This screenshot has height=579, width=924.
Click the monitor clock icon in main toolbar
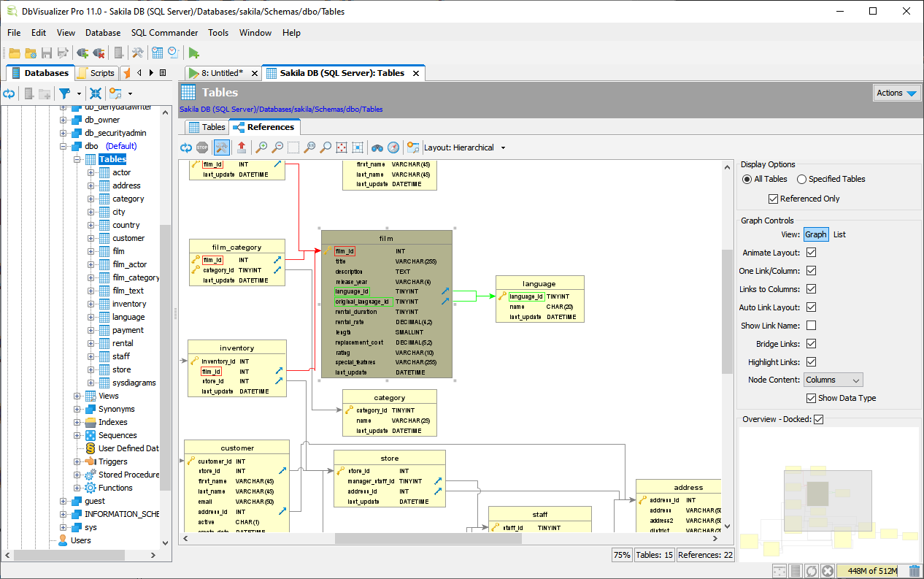point(173,53)
